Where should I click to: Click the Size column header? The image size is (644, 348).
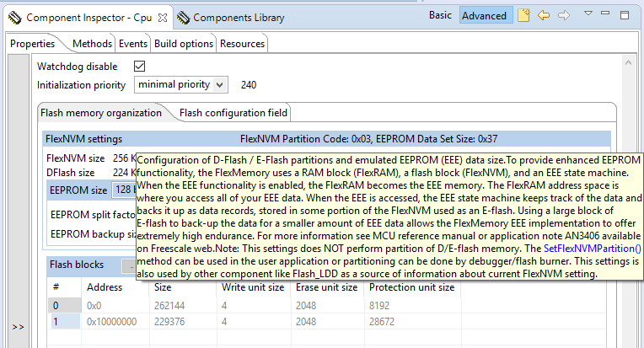[x=163, y=287]
